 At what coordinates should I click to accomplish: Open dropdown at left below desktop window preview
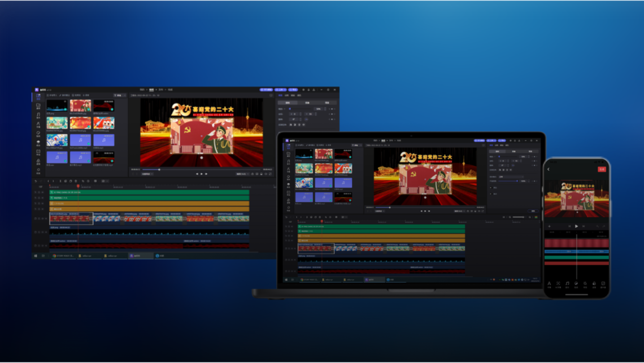[x=147, y=174]
